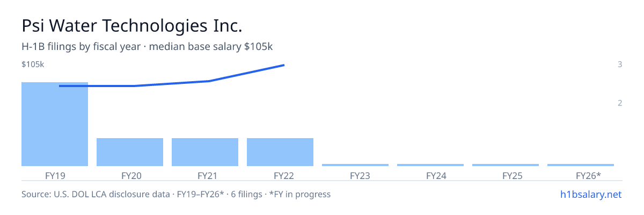644x215 pixels.
Task: Click the FY24 axis label
Action: pyautogui.click(x=436, y=176)
